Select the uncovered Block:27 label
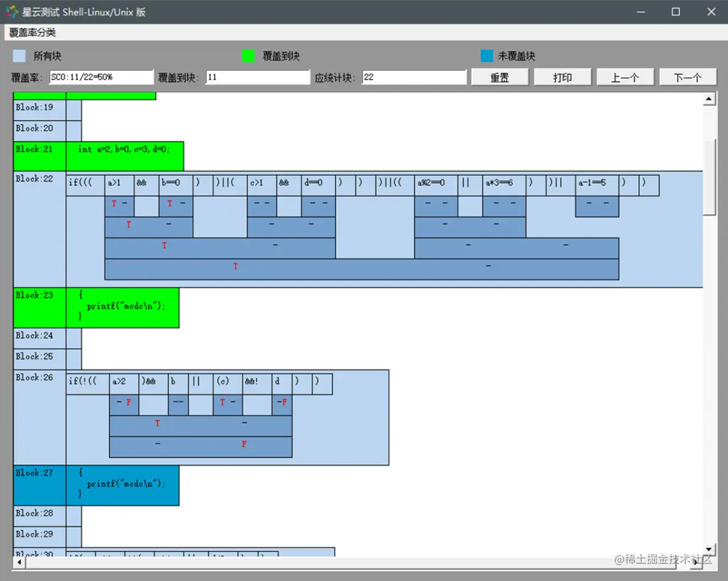This screenshot has width=728, height=581. (x=40, y=486)
